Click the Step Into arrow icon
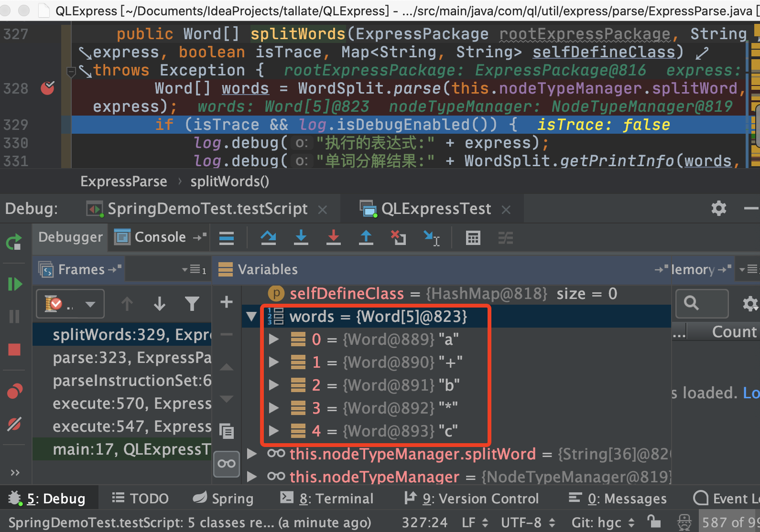This screenshot has height=532, width=760. click(x=301, y=237)
